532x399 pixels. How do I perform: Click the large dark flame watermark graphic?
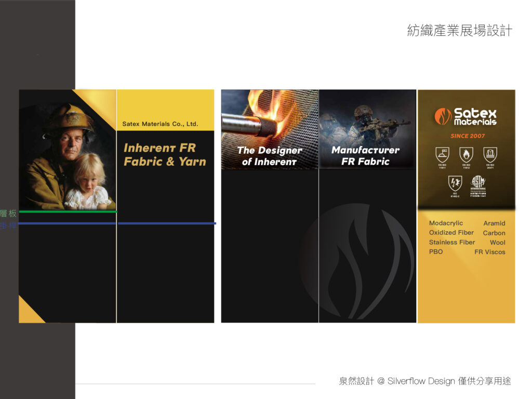pyautogui.click(x=357, y=261)
